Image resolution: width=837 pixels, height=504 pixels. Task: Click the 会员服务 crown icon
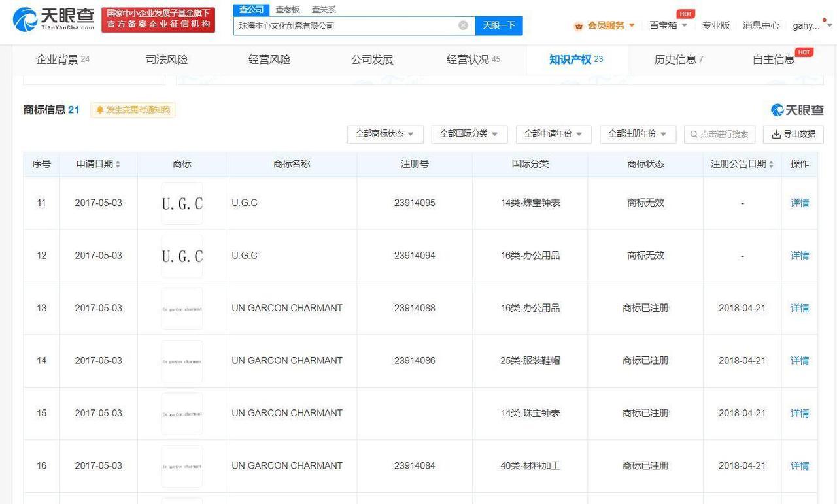click(x=579, y=25)
